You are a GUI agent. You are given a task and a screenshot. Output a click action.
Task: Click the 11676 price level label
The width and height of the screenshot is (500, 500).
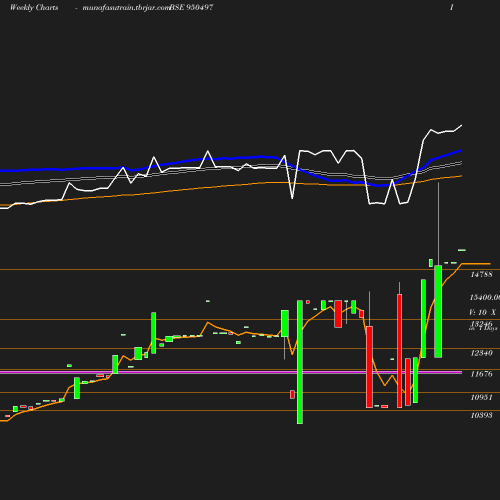click(481, 374)
